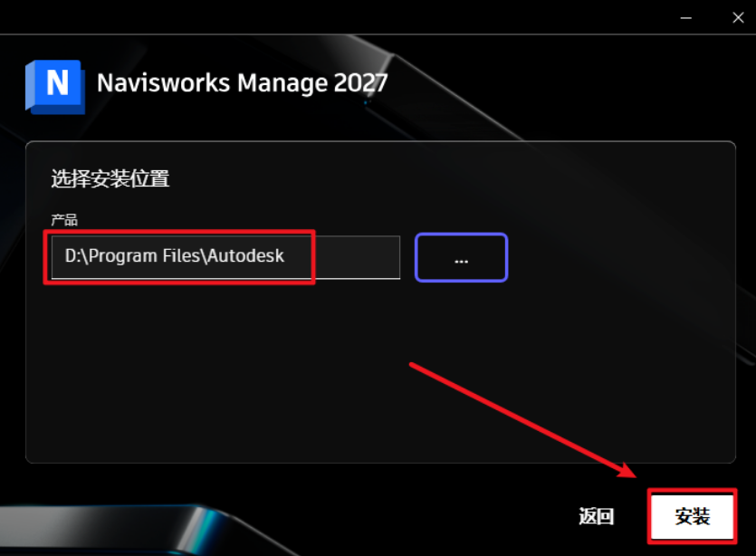Click the Navisworks Manage 2027 title text
Screen dimensions: 756x556
[242, 83]
